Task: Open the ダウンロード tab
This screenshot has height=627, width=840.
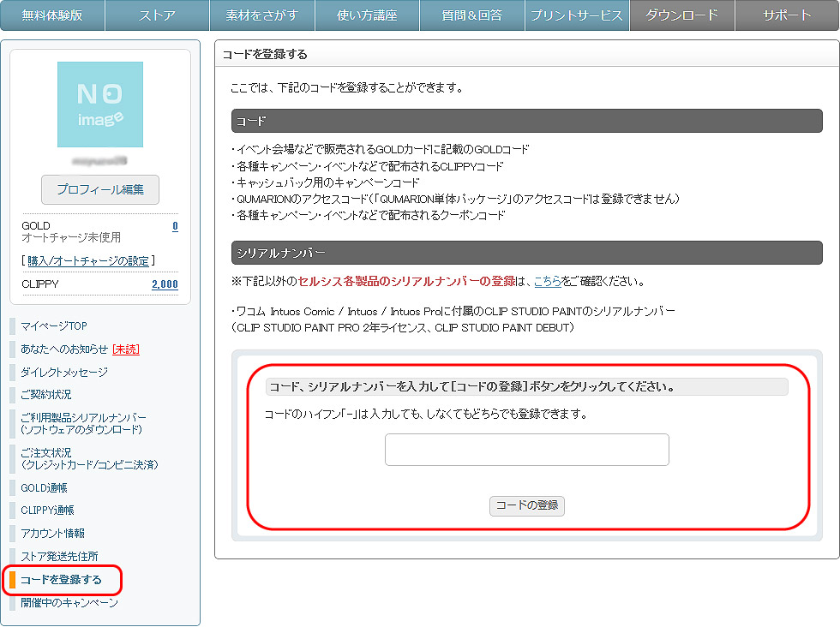Action: tap(682, 15)
